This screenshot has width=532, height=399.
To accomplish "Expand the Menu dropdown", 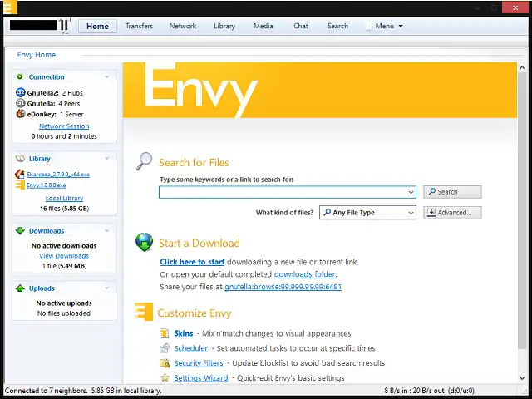I will [384, 26].
